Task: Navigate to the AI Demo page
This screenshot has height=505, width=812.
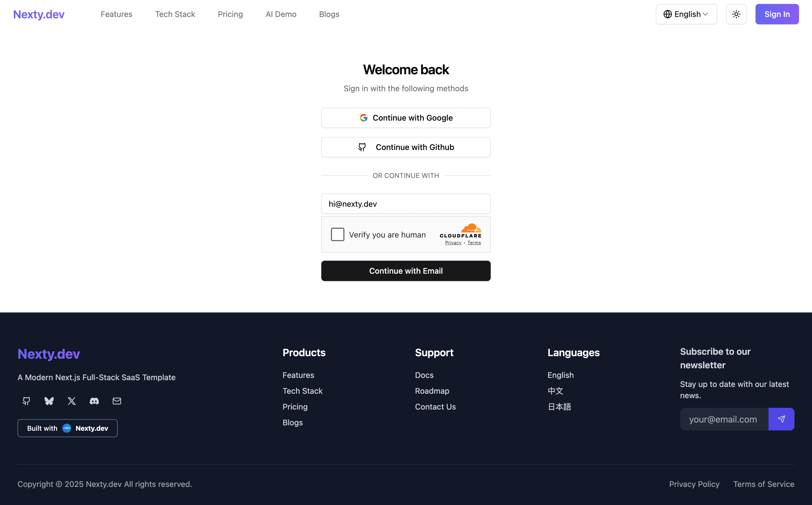Action: click(x=281, y=14)
